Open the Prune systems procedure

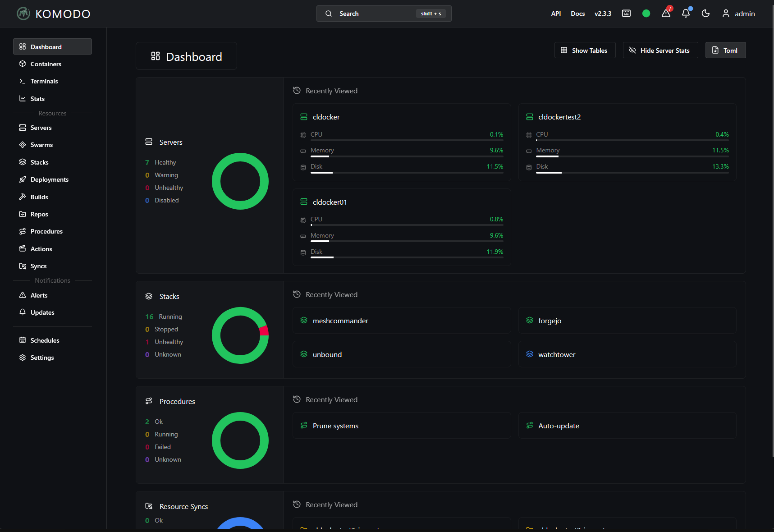(402, 426)
